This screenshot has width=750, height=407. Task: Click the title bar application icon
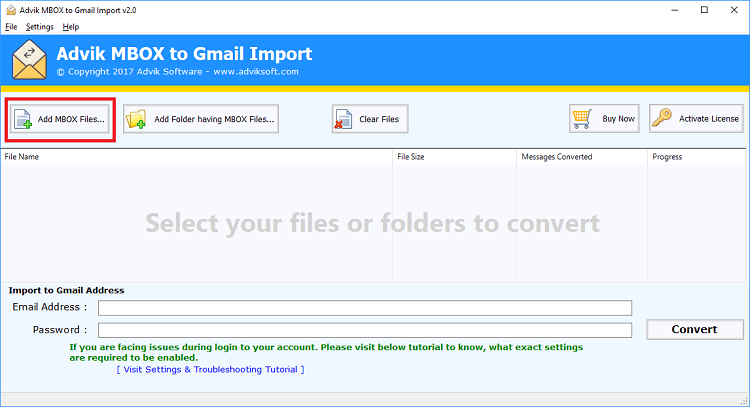click(11, 10)
